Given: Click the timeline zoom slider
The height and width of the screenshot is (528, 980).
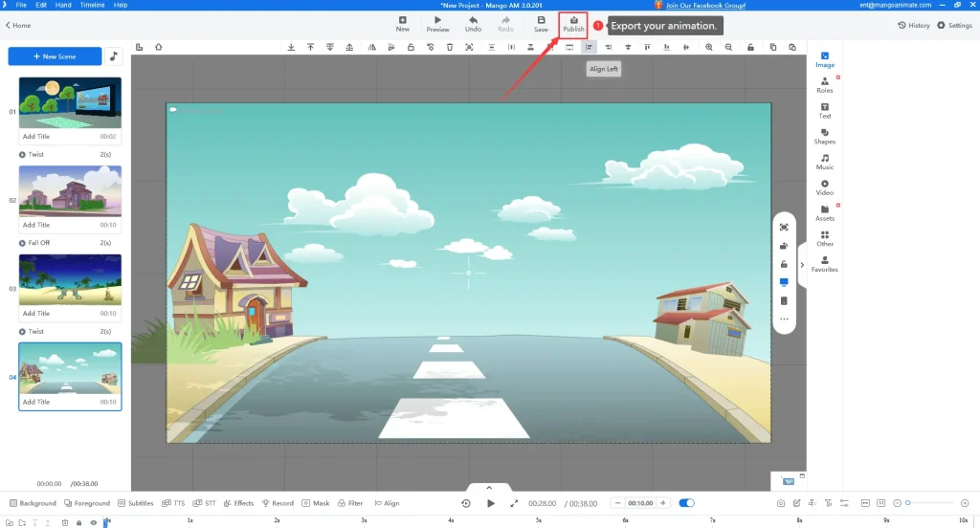Looking at the screenshot, I should 934,503.
